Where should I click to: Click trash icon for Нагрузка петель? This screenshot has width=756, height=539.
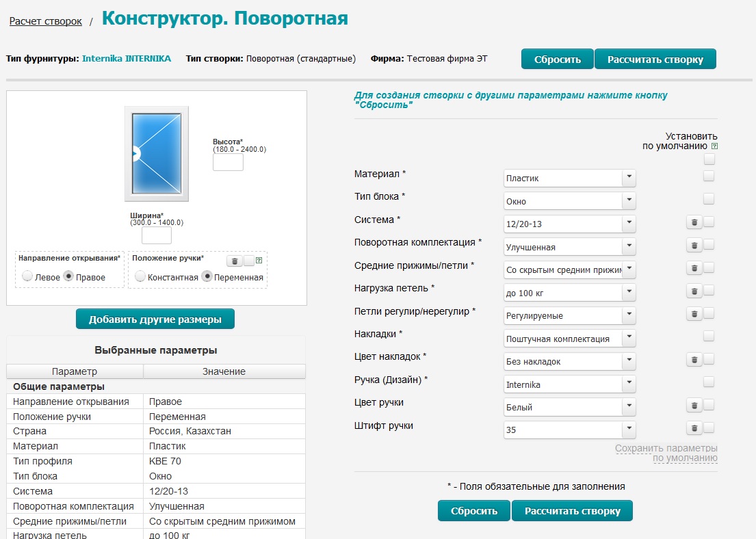click(694, 291)
